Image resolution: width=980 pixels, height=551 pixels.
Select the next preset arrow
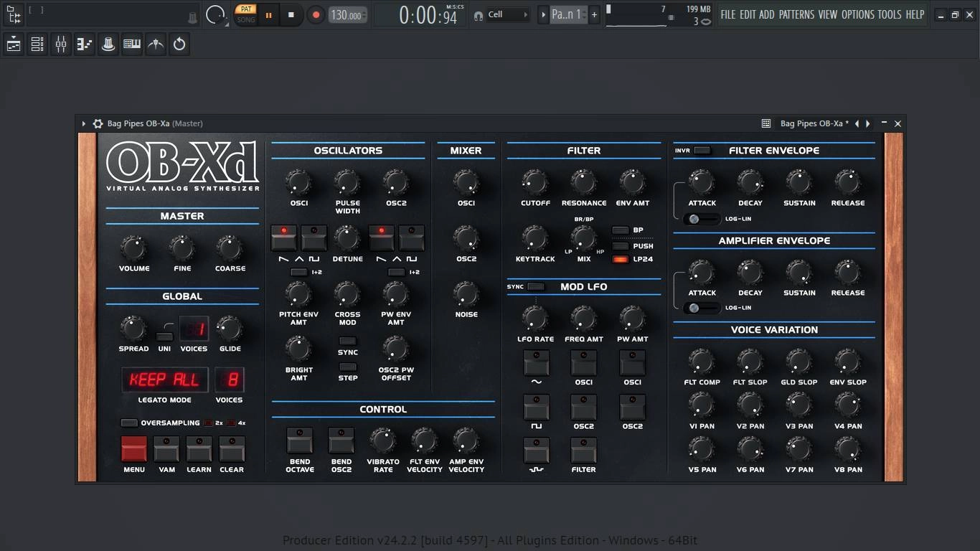(868, 123)
